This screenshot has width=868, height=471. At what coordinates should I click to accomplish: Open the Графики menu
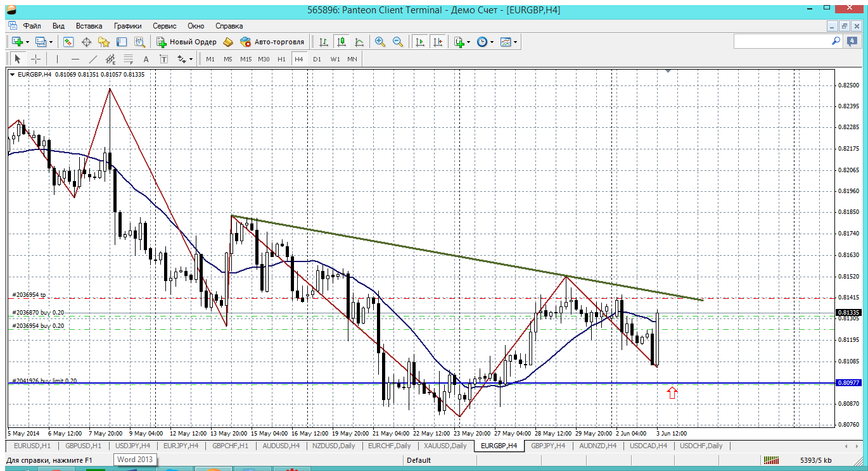pos(128,26)
